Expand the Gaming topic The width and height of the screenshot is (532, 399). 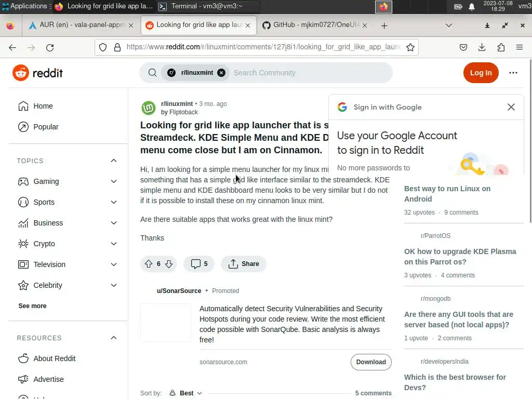click(114, 181)
